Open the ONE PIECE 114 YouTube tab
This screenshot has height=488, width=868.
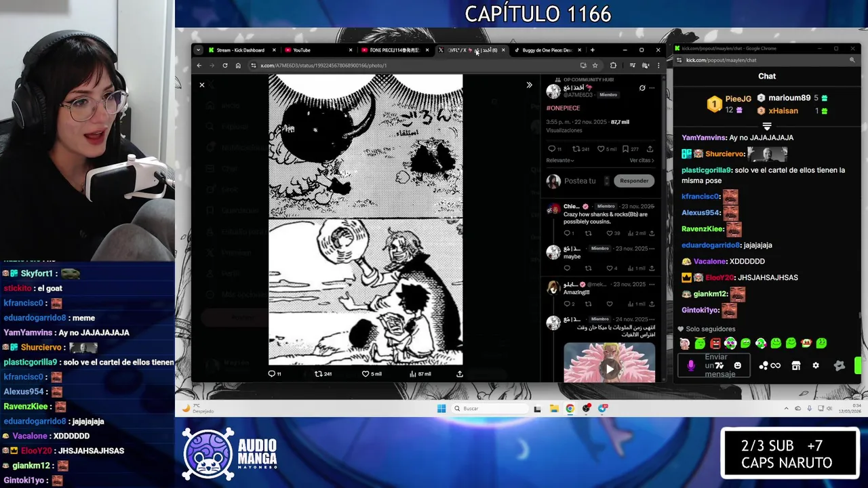[395, 50]
